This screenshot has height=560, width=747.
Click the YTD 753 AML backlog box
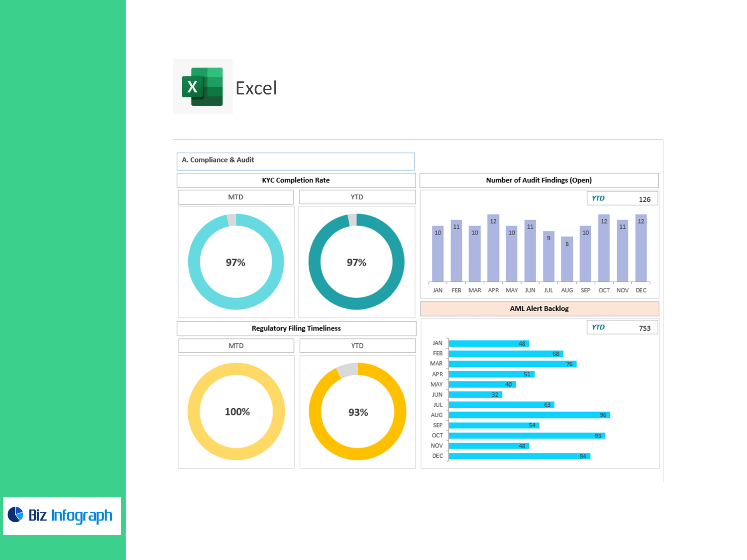(622, 327)
